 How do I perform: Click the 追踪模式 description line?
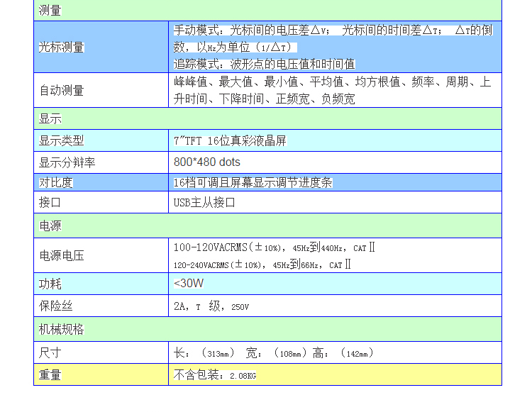pyautogui.click(x=265, y=64)
